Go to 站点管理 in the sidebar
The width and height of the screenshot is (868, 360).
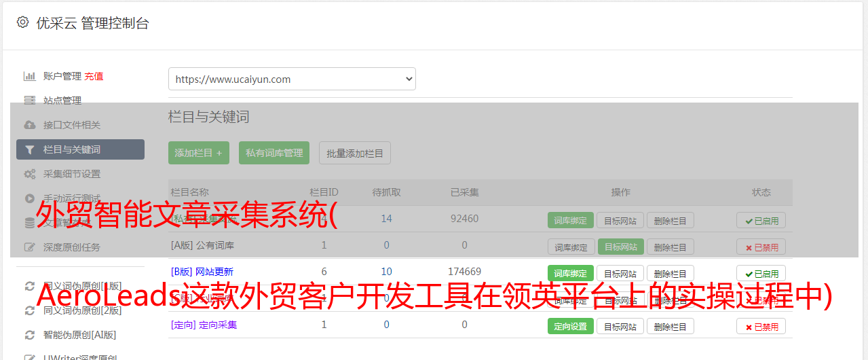tap(62, 101)
